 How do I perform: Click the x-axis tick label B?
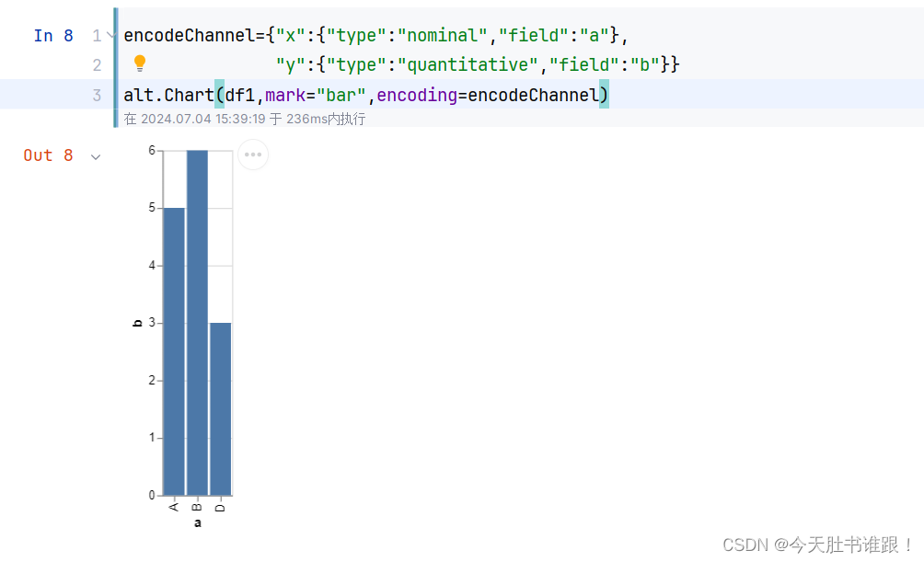coord(198,507)
